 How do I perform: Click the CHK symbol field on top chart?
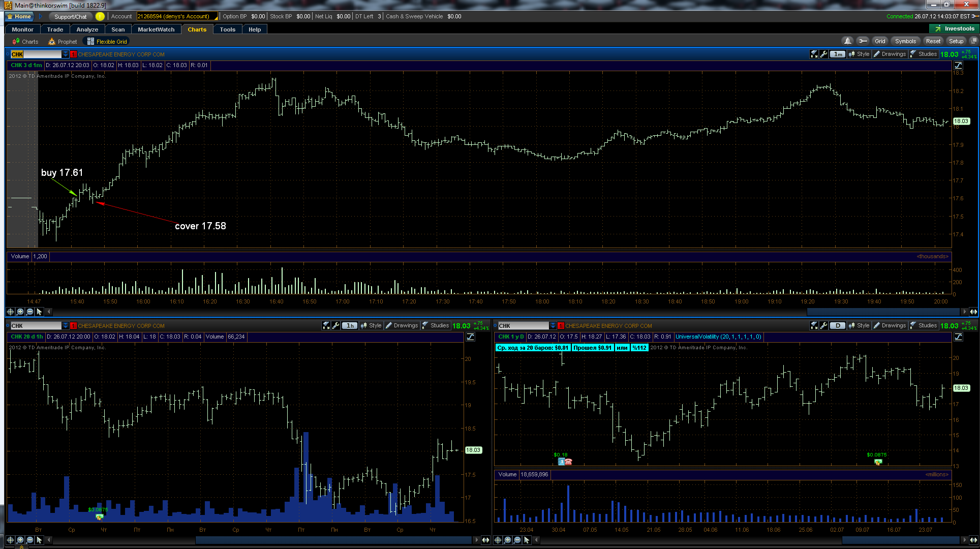pos(36,54)
